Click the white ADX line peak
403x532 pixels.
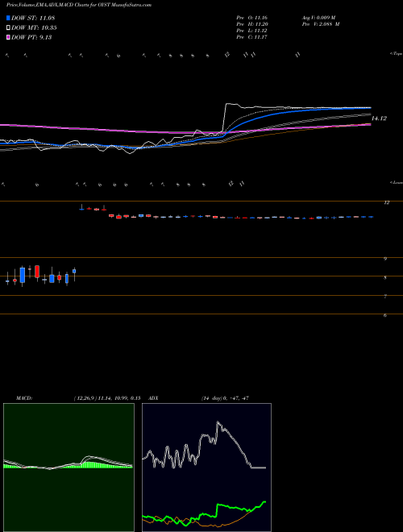coord(218,422)
